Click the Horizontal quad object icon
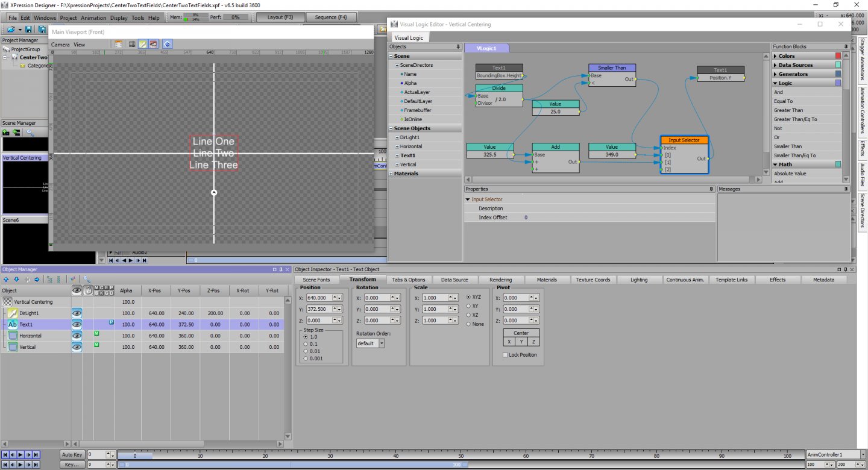This screenshot has height=470, width=868. pos(13,336)
